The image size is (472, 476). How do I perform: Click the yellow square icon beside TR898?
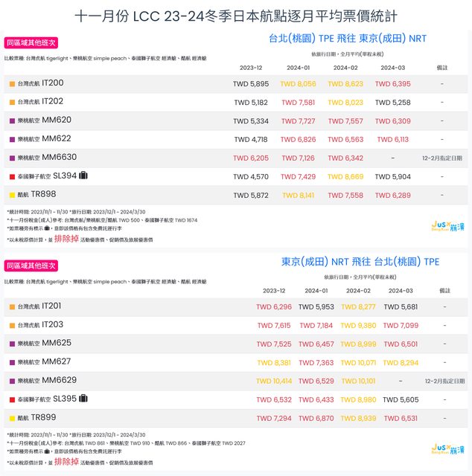[x=12, y=195]
